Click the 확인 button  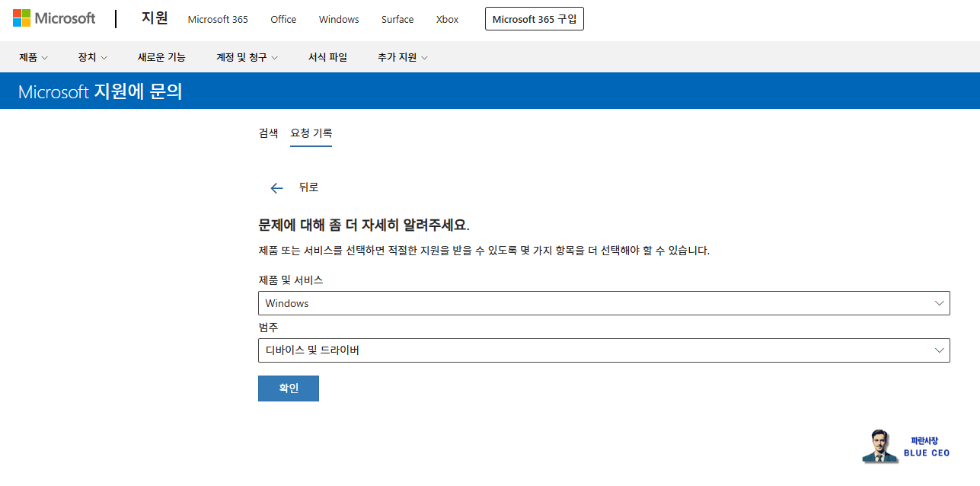click(289, 388)
